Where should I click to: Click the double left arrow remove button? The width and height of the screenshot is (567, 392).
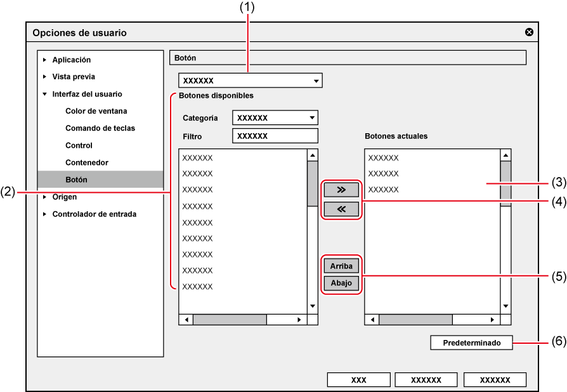341,209
